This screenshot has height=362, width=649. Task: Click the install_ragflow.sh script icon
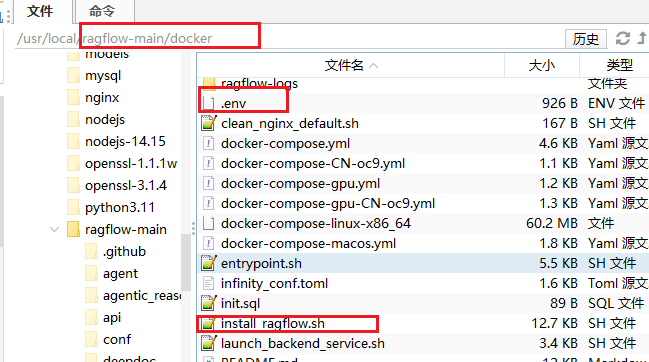tap(209, 323)
